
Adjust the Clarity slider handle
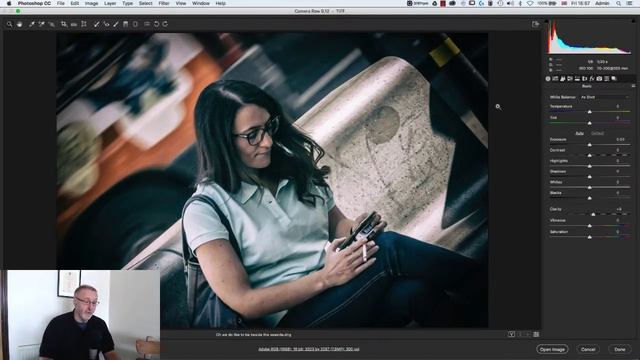click(593, 214)
